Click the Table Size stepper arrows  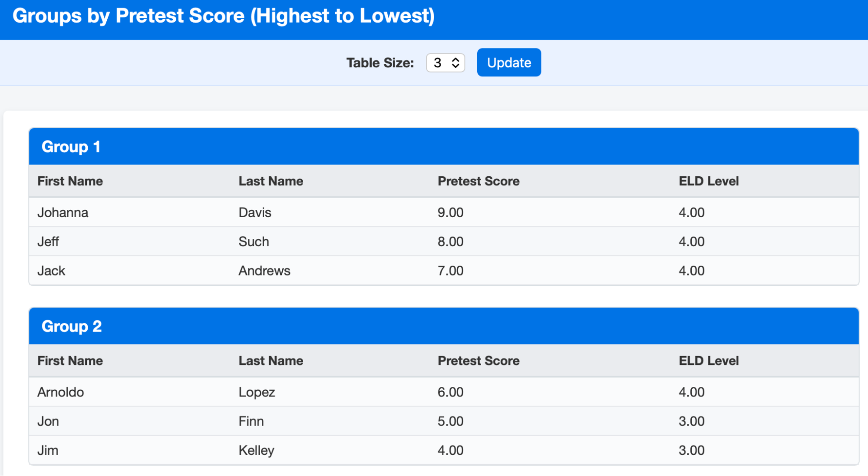(x=455, y=63)
